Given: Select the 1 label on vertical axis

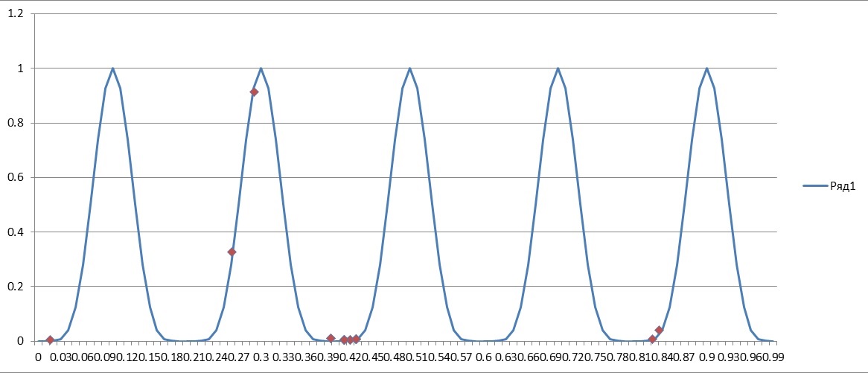Looking at the screenshot, I should click(20, 68).
